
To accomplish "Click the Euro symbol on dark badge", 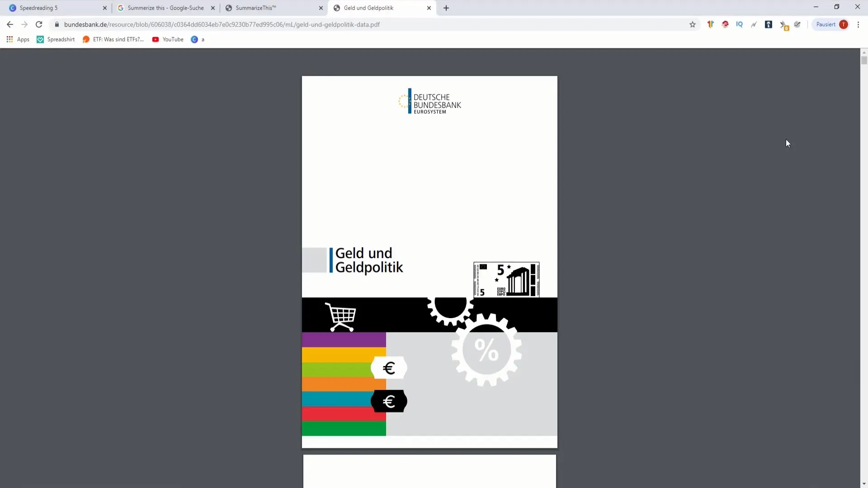I will pyautogui.click(x=389, y=401).
